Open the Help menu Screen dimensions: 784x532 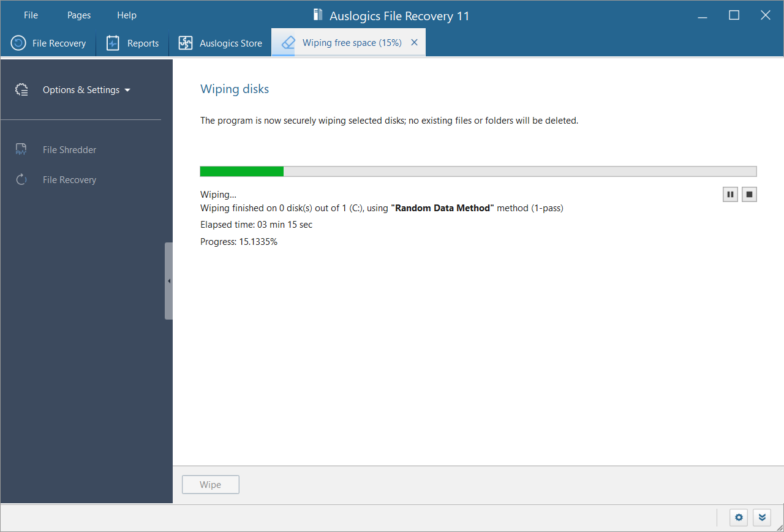(x=127, y=15)
